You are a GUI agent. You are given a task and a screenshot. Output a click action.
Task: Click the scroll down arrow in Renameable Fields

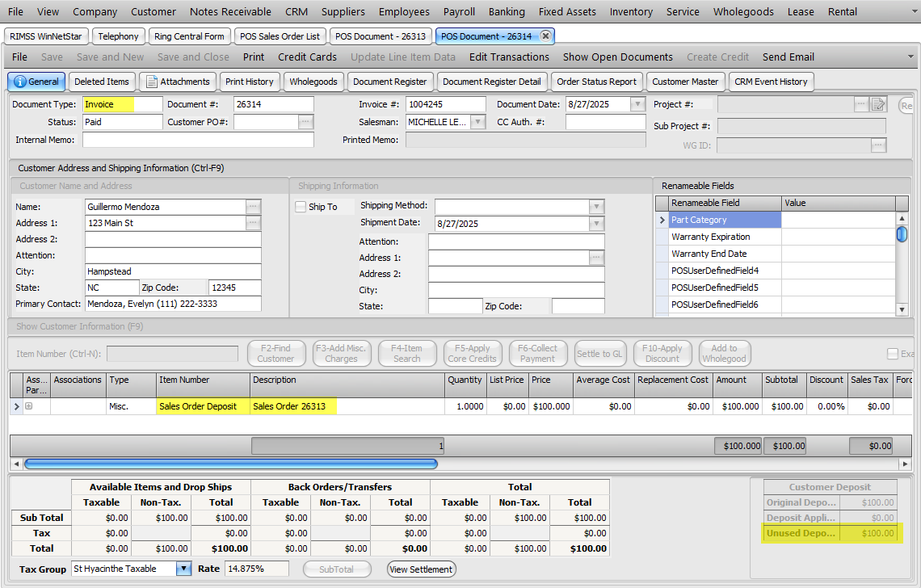pos(902,309)
